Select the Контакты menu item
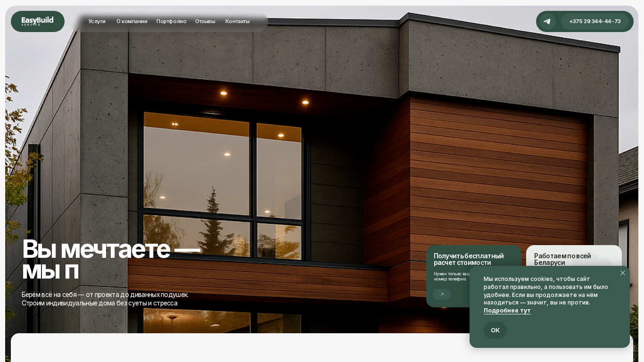Viewport: 644px width, 362px height. (x=238, y=21)
